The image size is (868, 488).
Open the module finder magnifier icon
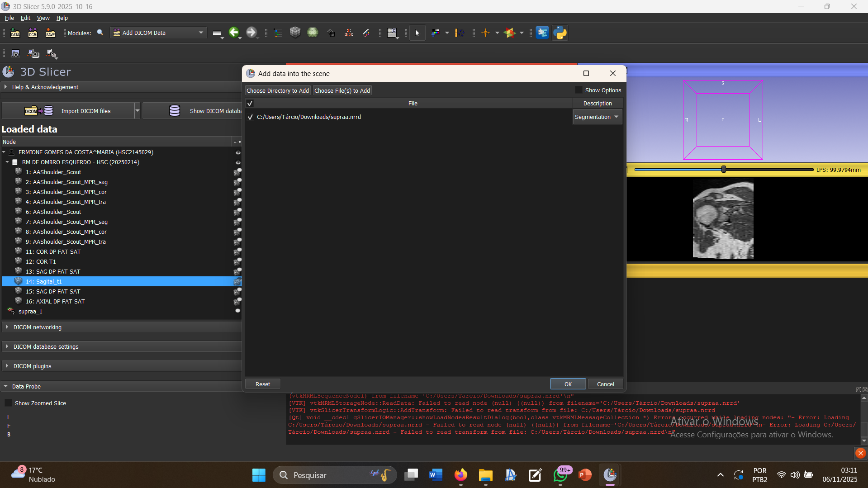(x=100, y=33)
